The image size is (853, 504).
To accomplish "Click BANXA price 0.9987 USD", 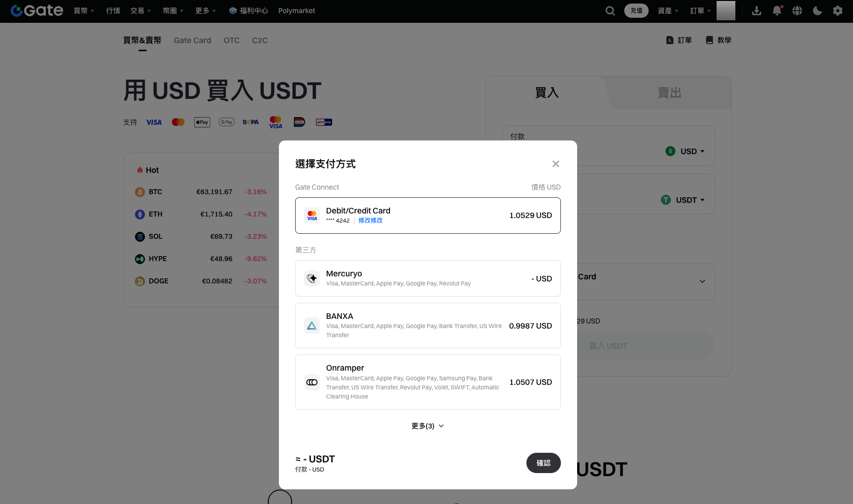I will tap(530, 326).
